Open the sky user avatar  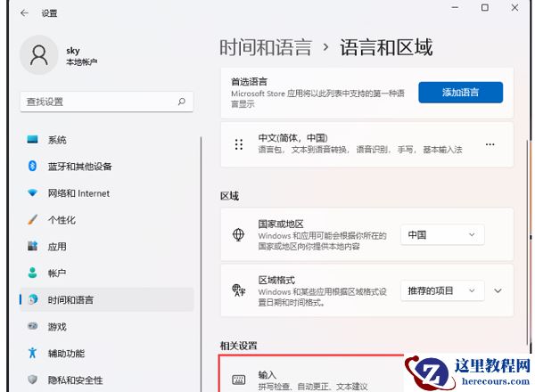tap(39, 55)
